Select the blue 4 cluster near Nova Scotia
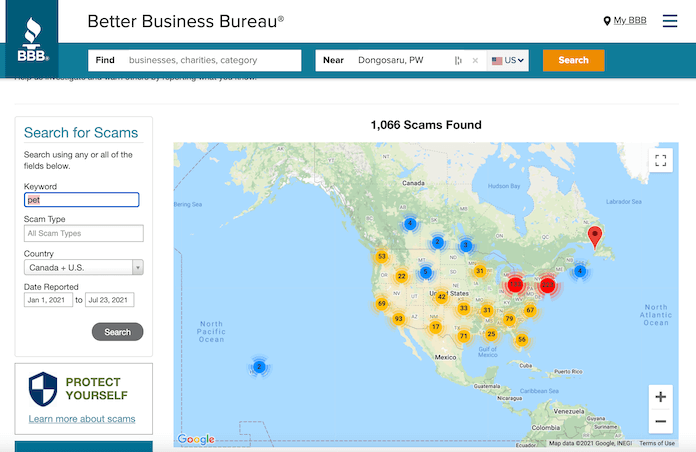Screen dimensions: 696x452 point(580,271)
